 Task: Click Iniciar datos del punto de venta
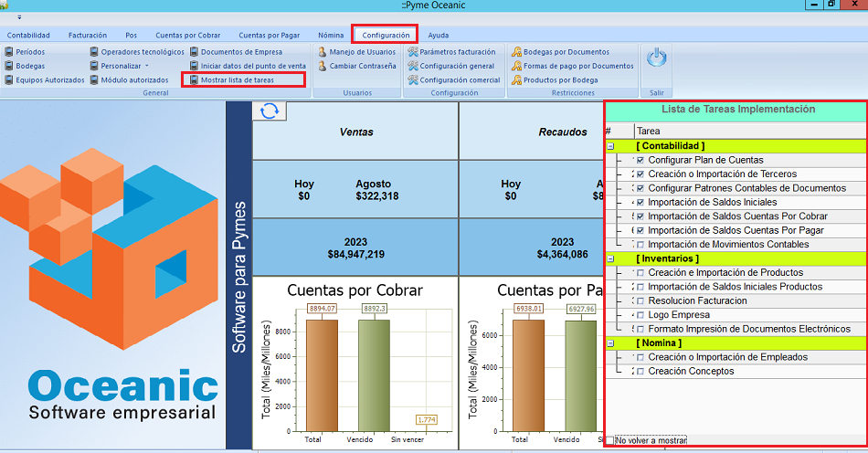253,66
